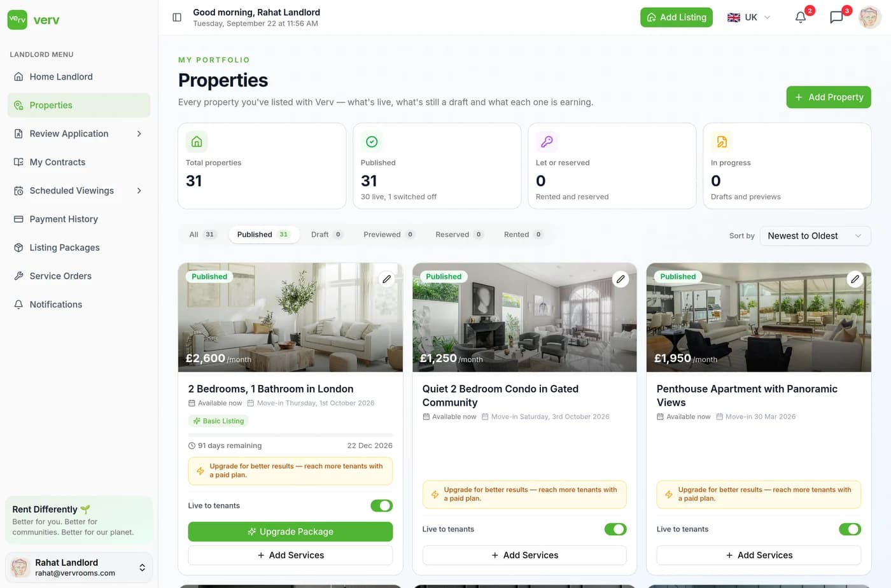Viewport: 891px width, 588px height.
Task: Toggle Live to tenants for London listing
Action: 381,505
